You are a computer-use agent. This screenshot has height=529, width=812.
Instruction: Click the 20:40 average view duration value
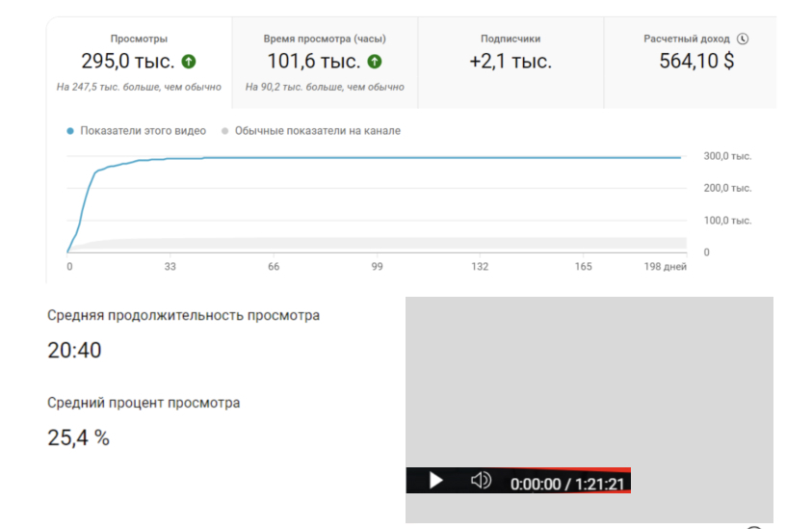tap(74, 350)
